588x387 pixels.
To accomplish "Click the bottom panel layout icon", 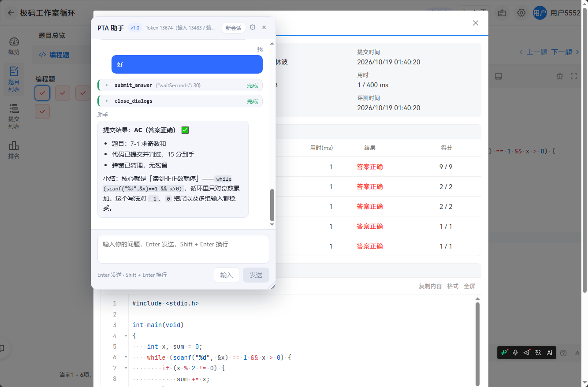I will point(499,76).
